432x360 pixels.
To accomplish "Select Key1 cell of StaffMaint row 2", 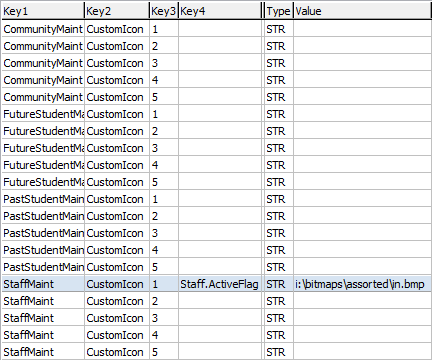I will (43, 301).
